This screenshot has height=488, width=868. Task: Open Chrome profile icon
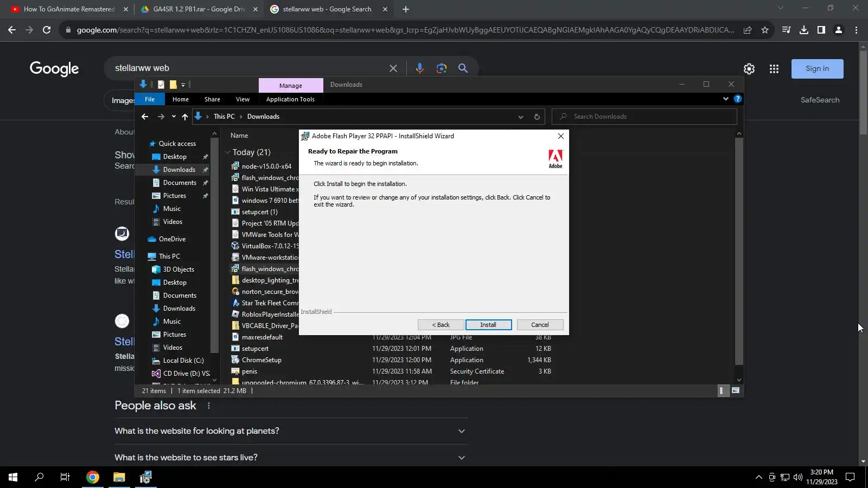tap(839, 30)
